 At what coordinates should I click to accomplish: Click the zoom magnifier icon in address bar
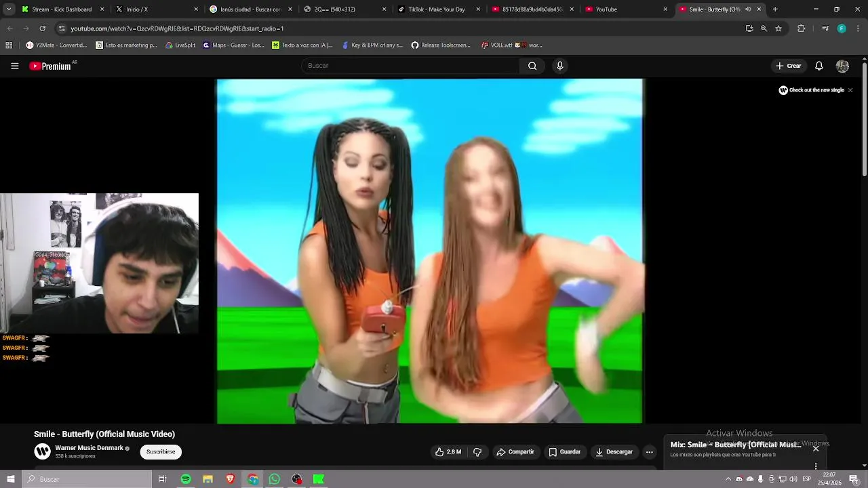pyautogui.click(x=764, y=28)
